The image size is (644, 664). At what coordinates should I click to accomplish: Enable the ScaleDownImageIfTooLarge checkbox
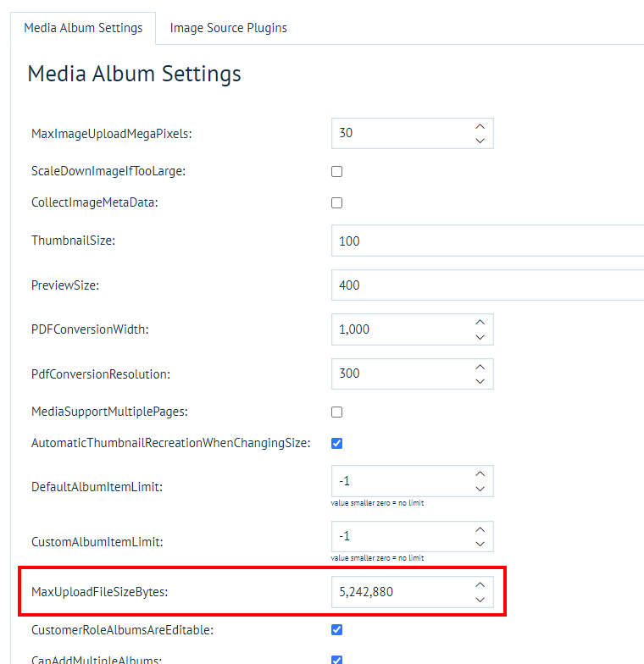point(336,171)
